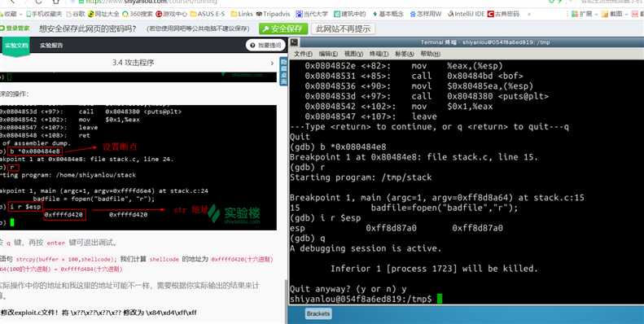Click the tutorial screenshot image in document

coord(138,168)
